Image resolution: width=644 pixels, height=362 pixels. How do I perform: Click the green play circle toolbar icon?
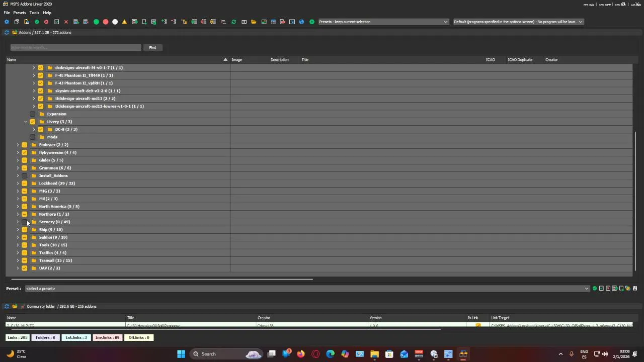312,22
